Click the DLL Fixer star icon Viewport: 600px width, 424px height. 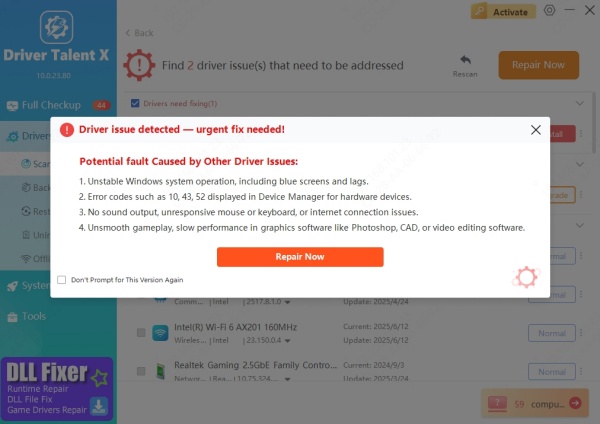[99, 378]
